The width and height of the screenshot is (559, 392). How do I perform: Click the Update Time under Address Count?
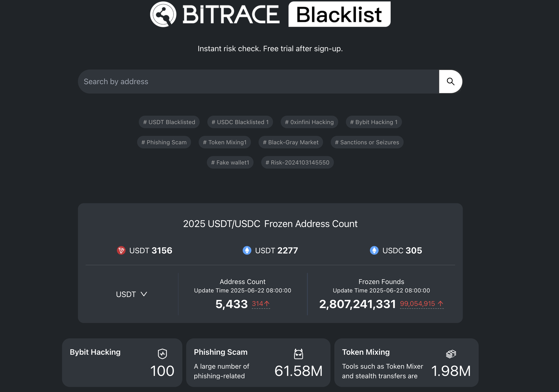point(242,291)
